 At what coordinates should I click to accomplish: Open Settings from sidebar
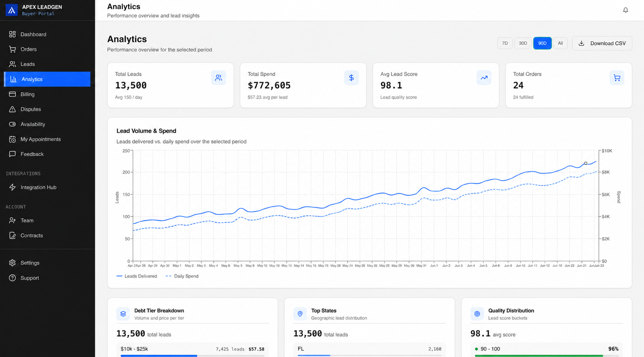pyautogui.click(x=47, y=263)
